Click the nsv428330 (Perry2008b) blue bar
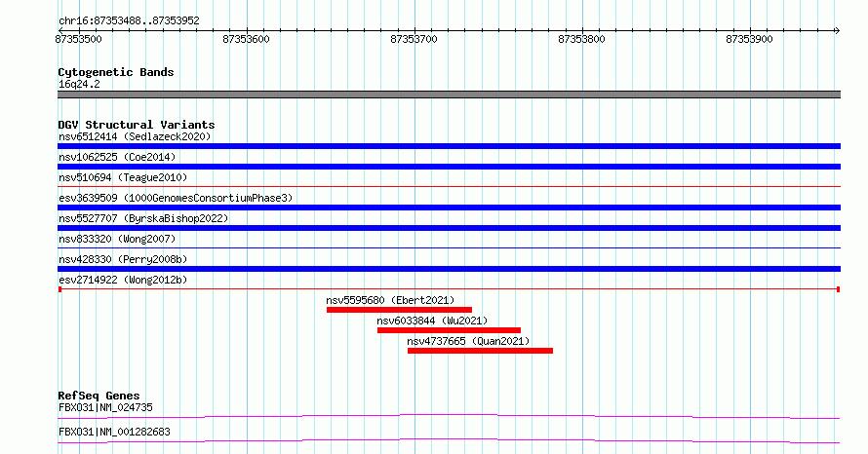868x454 pixels. (x=449, y=269)
